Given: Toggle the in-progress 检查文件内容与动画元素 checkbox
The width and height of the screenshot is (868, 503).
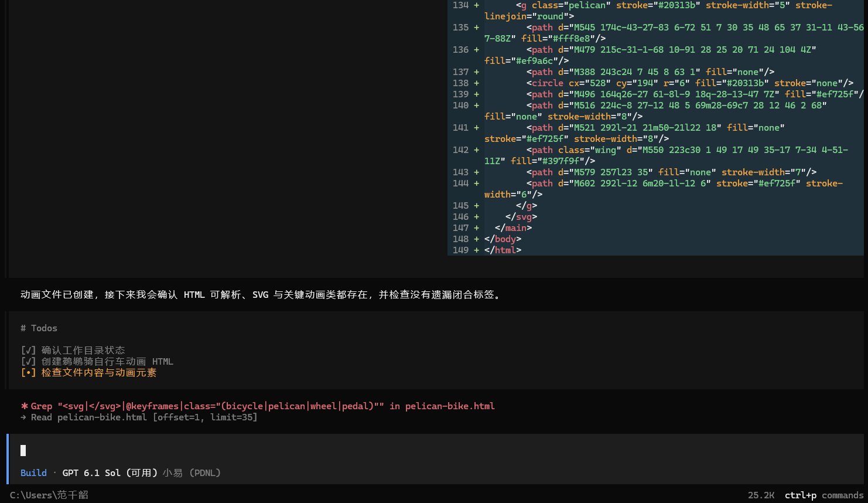Looking at the screenshot, I should [x=28, y=372].
